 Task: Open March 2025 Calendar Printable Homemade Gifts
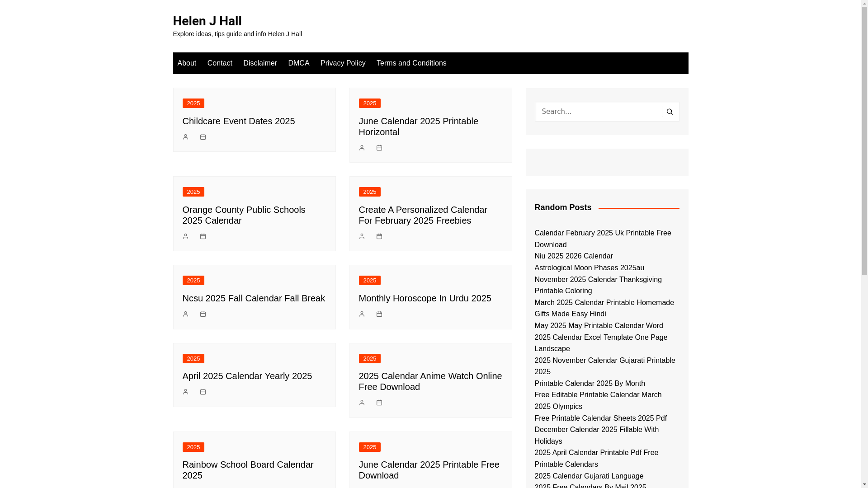point(604,308)
